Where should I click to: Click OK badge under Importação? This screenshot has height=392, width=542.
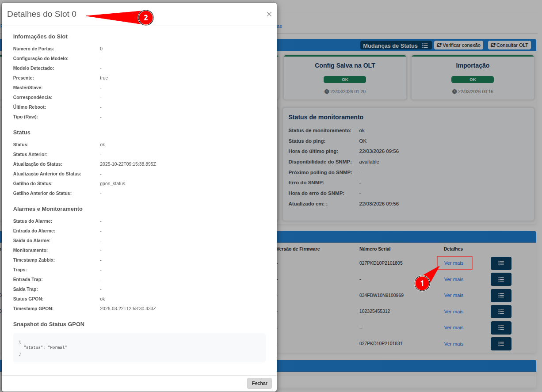click(x=473, y=80)
